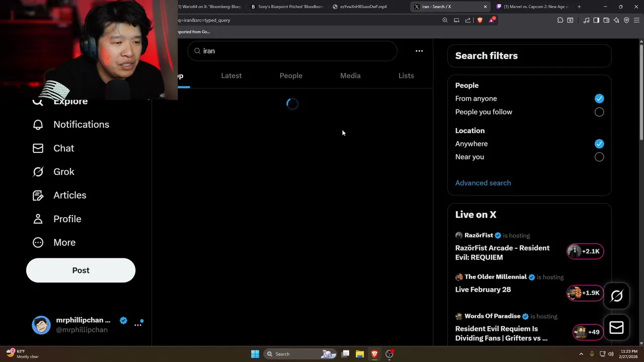This screenshot has width=644, height=362.
Task: Open the browser hamburger main menu
Action: coord(636,20)
